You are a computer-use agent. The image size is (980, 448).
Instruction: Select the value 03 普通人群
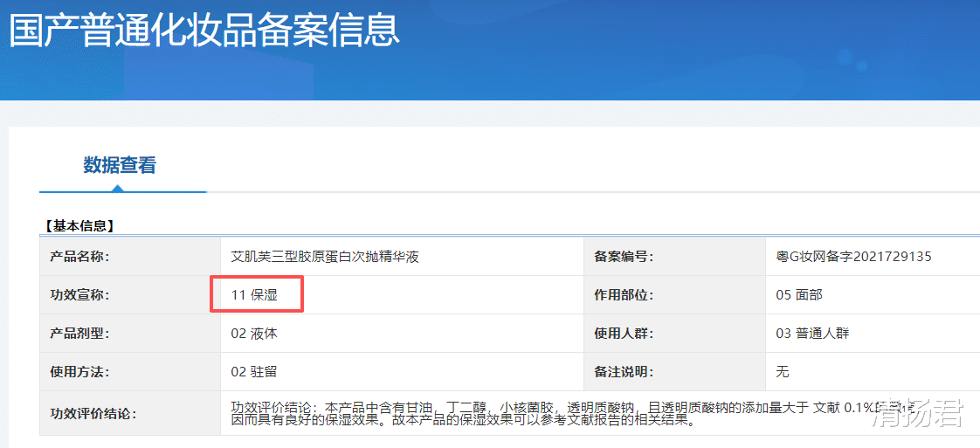tap(812, 334)
